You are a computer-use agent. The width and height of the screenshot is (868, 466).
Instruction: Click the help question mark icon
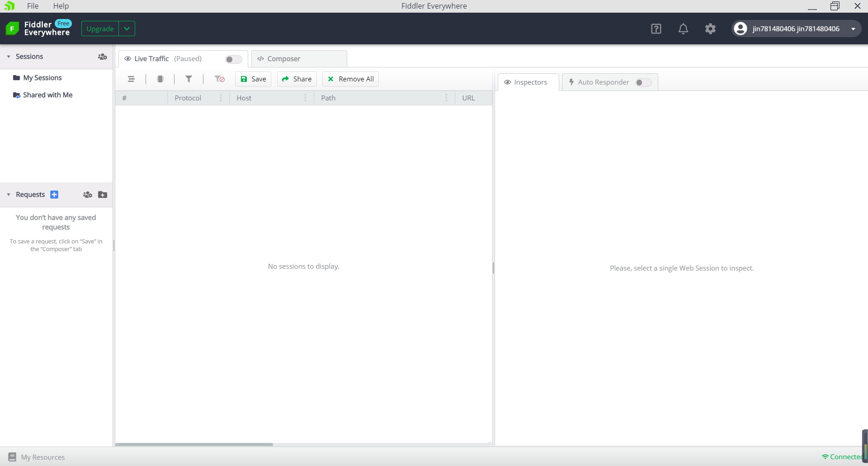click(x=656, y=29)
